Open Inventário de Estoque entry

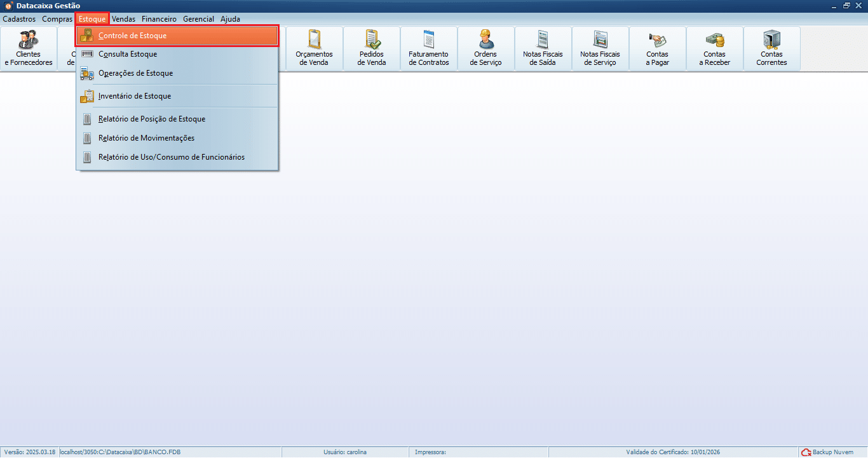[135, 96]
